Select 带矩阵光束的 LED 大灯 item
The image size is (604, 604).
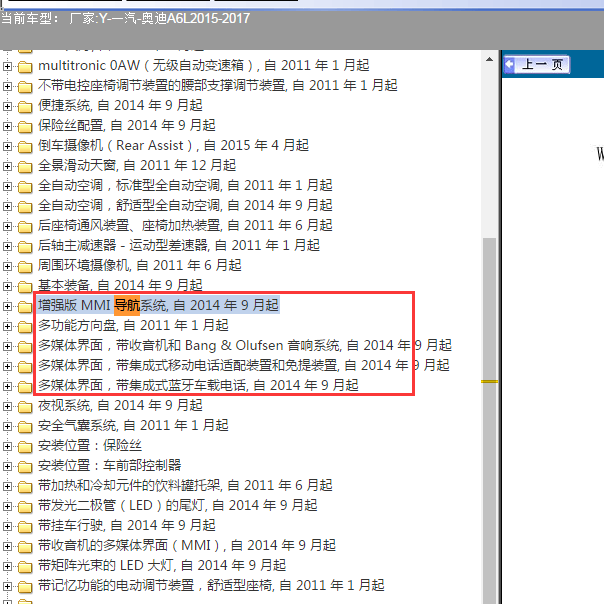(162, 566)
